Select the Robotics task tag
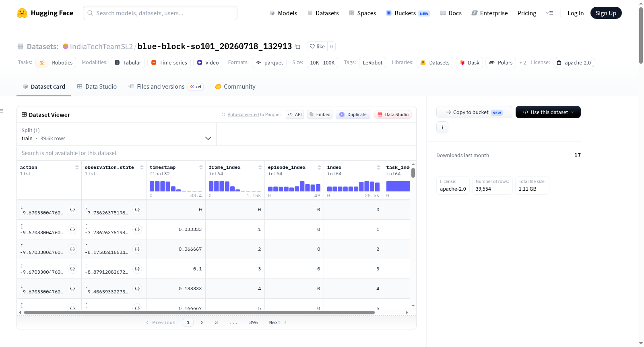Viewport: 644px width, 347px height. click(x=56, y=62)
